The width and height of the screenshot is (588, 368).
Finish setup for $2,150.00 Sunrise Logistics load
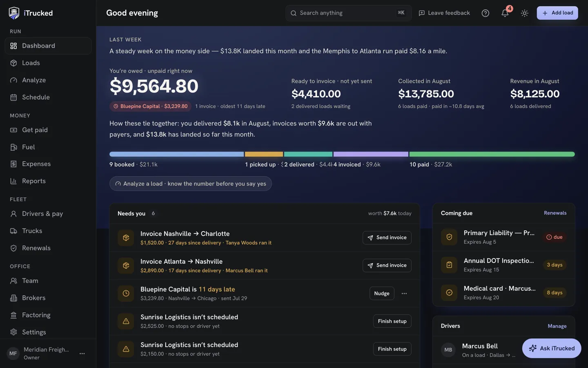click(392, 349)
